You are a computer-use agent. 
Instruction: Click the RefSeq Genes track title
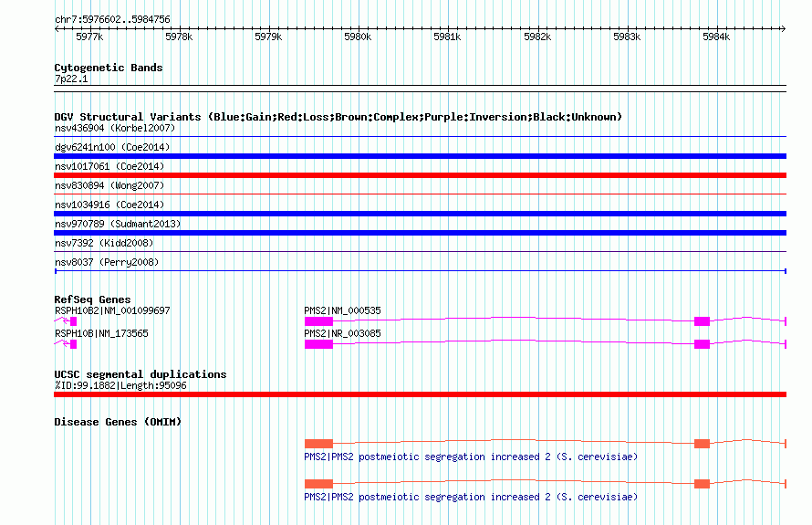coord(92,299)
